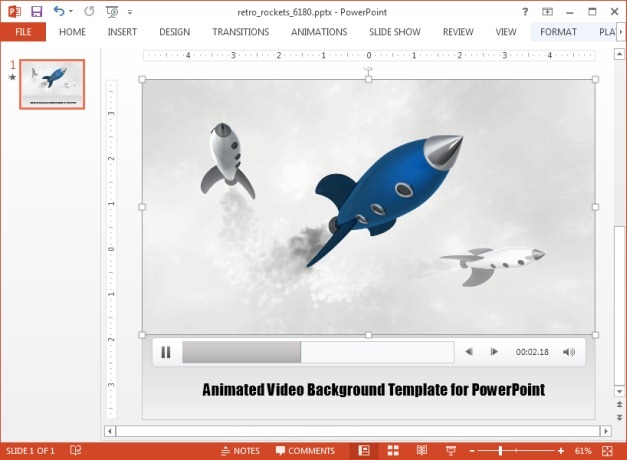
Task: Zoom in with the plus button
Action: tap(561, 451)
